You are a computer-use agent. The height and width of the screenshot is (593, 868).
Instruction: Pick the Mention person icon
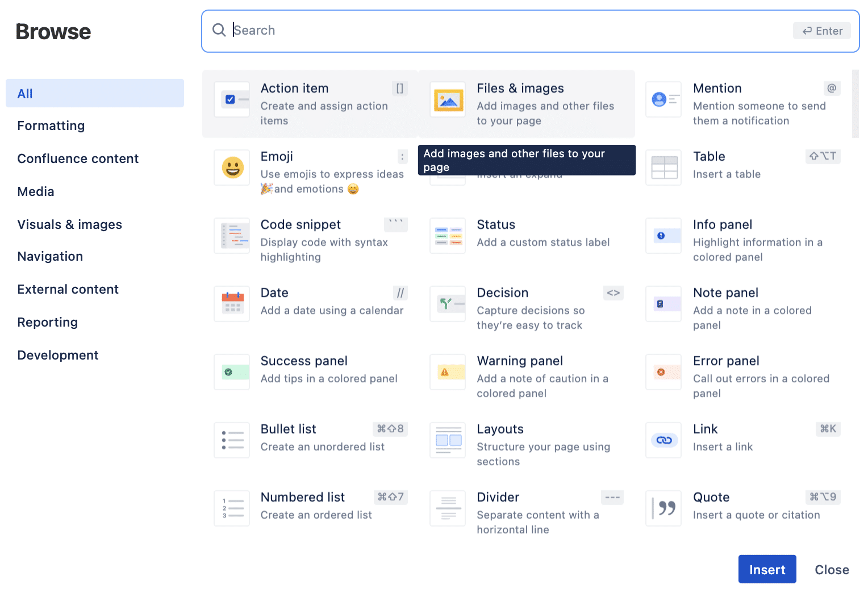(x=663, y=99)
